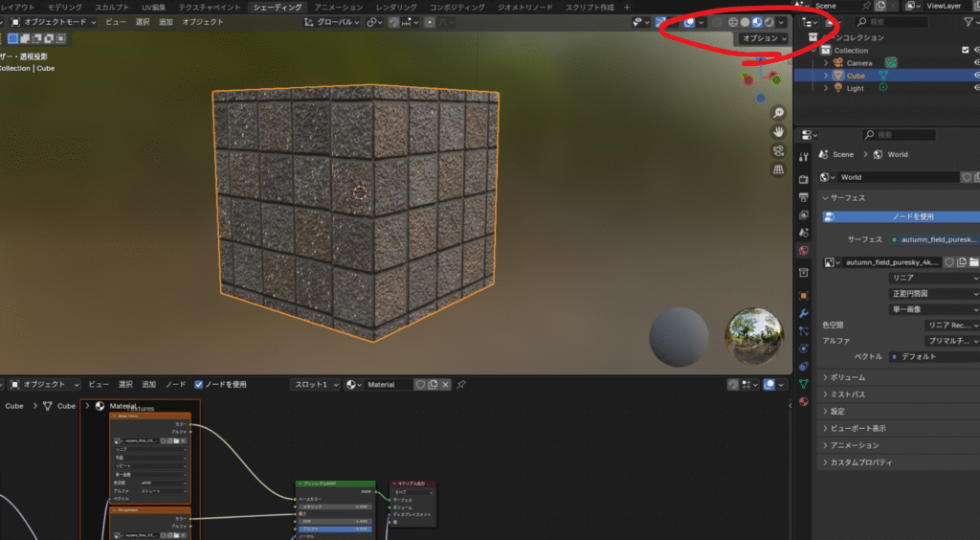Open image file with folder icon in World
This screenshot has height=540, width=980.
coord(973,262)
